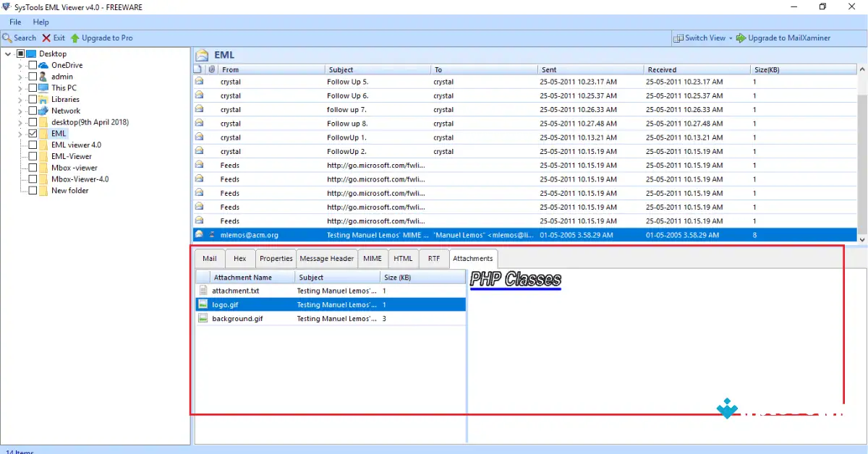Screen dimensions: 868x454
Task: Click the envelope icon beside mlemos@acm.org message
Action: [199, 234]
